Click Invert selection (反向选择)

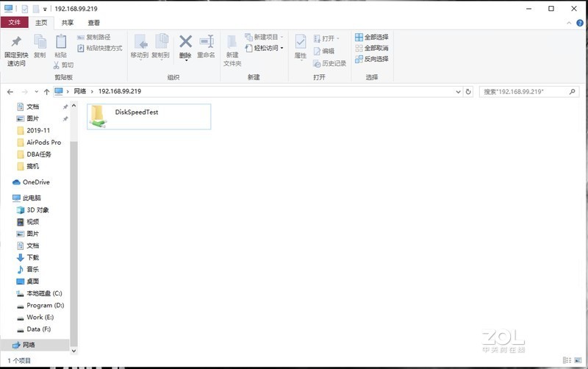[x=372, y=59]
